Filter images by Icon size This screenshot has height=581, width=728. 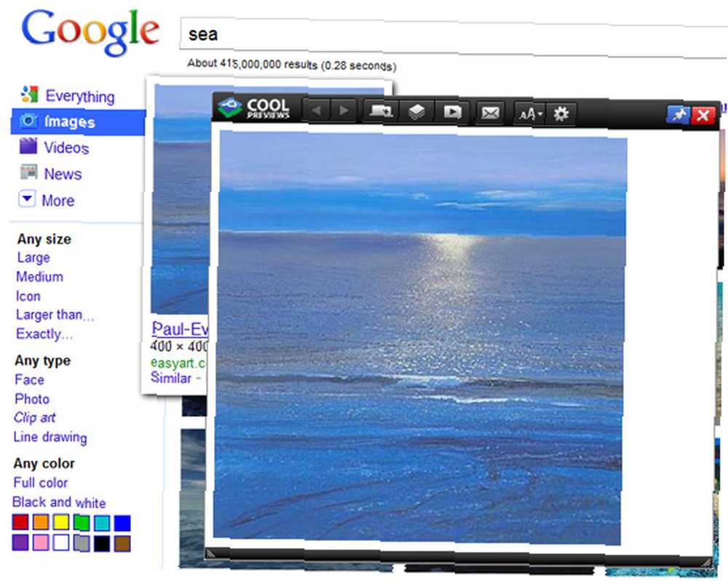(28, 296)
